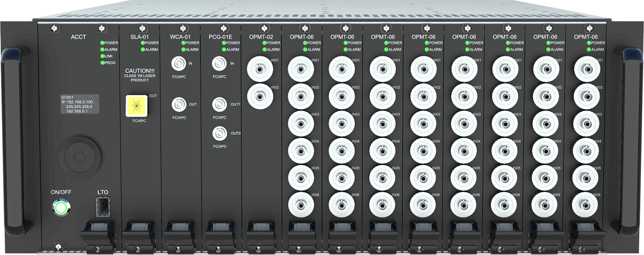This screenshot has height=255, width=644.
Task: Select the IN connector on WCA-01
Action: coord(178,64)
